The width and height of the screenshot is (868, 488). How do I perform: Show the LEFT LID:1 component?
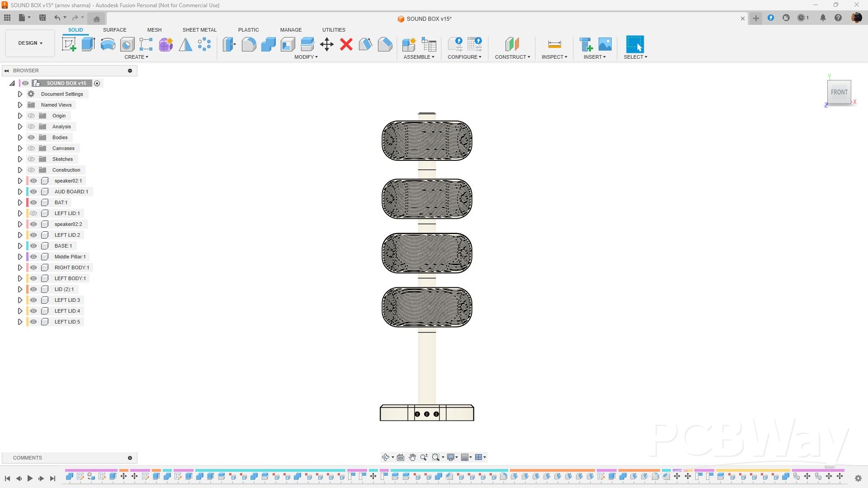[x=33, y=213]
